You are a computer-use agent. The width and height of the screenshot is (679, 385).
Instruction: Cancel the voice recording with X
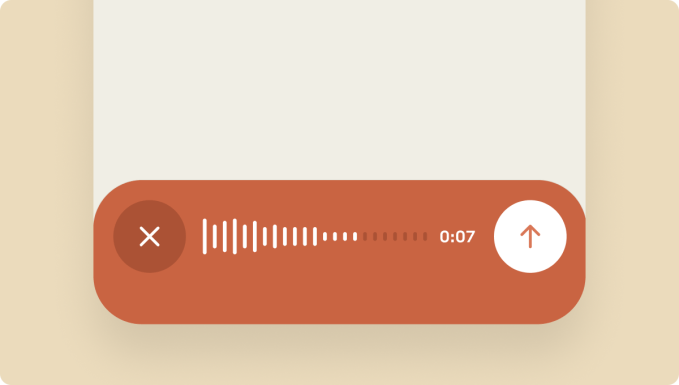pyautogui.click(x=149, y=236)
